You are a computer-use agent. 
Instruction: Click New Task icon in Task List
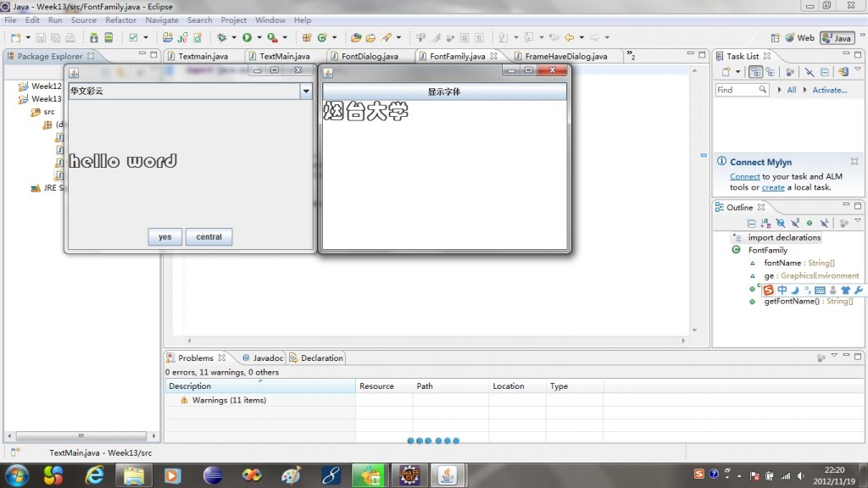[726, 72]
